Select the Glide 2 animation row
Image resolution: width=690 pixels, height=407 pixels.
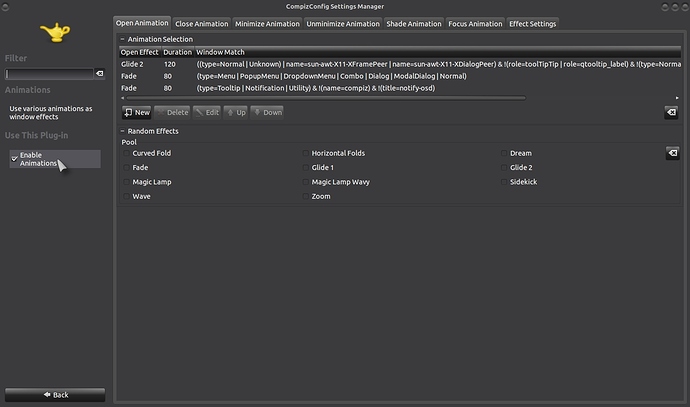[400, 64]
